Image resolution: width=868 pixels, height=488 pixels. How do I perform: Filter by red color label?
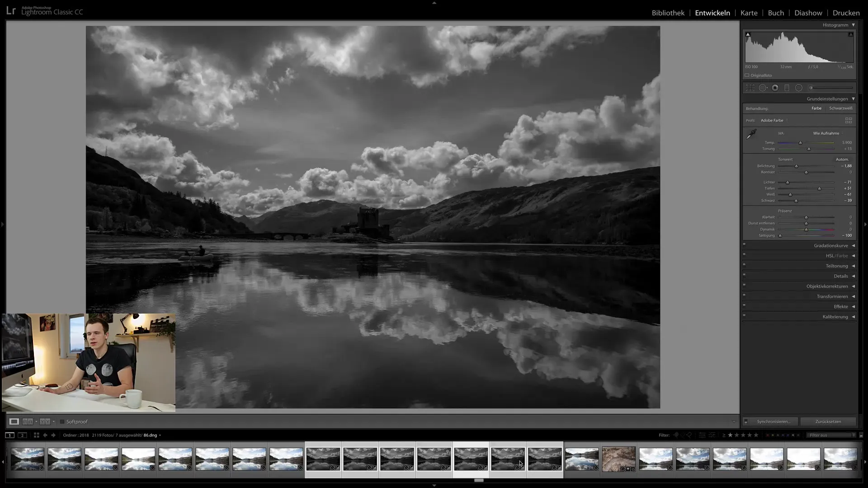tap(768, 435)
